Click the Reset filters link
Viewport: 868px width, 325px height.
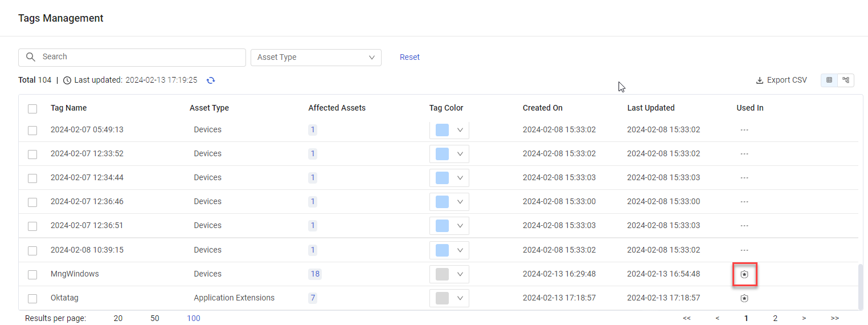pyautogui.click(x=410, y=57)
